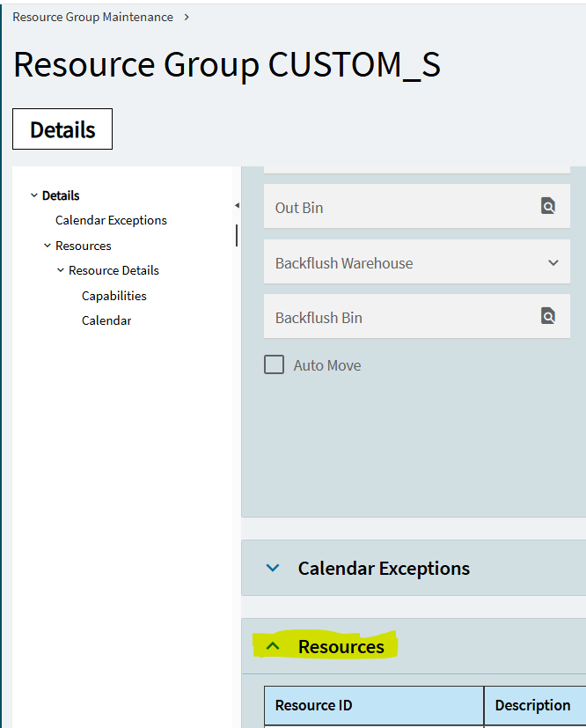Collapse the Resources tree node arrow
The height and width of the screenshot is (728, 586).
click(48, 246)
